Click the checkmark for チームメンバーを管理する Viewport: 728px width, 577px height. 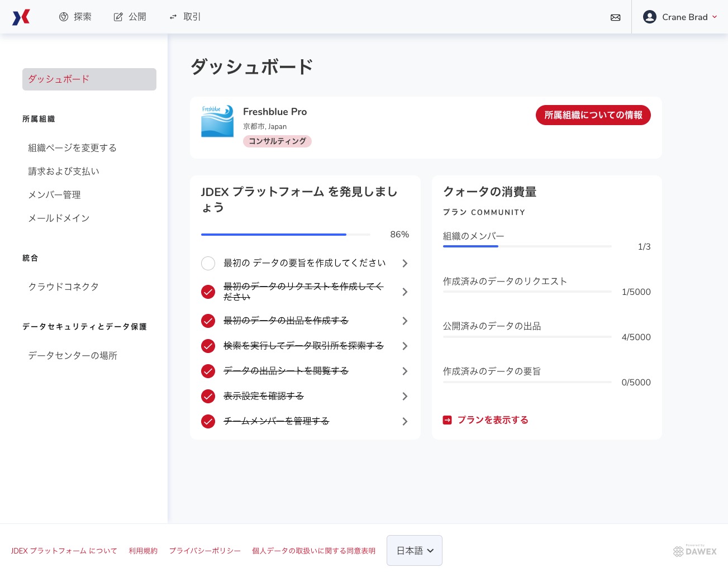click(208, 422)
